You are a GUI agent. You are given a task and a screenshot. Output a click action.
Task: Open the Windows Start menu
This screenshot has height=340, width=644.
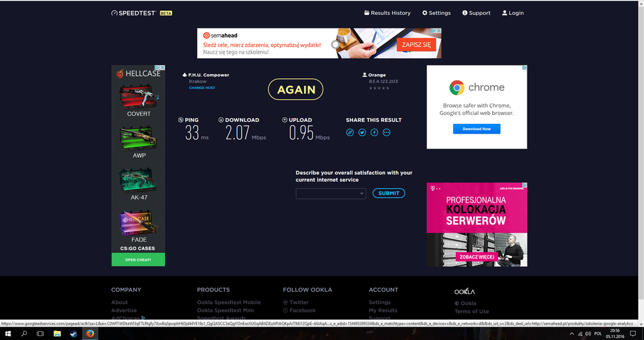(8, 334)
